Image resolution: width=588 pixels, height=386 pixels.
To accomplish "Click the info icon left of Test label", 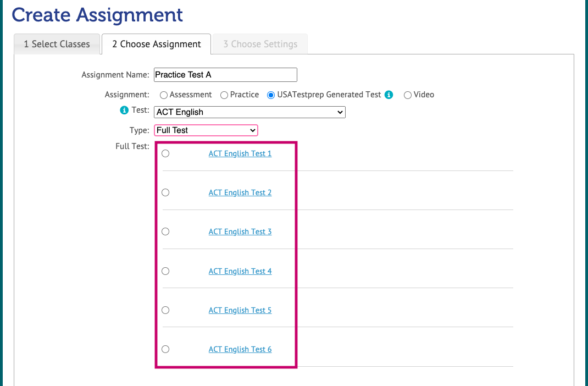I will (x=124, y=111).
